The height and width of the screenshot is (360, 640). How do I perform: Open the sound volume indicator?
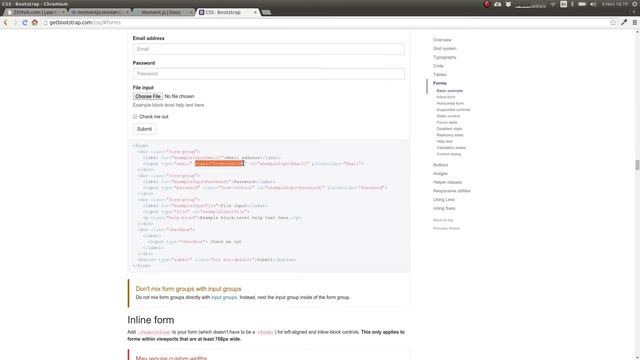coord(593,4)
